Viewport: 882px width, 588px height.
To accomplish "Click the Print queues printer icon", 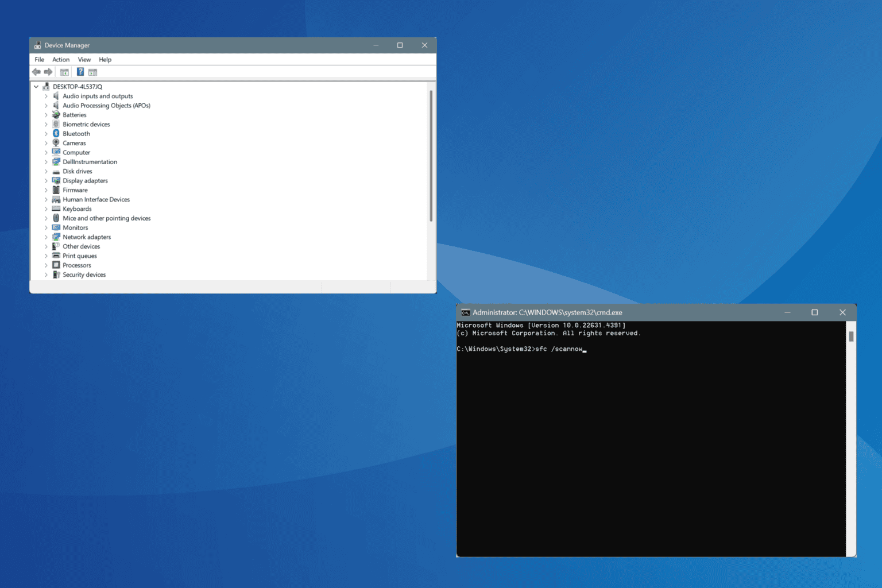I will 56,256.
